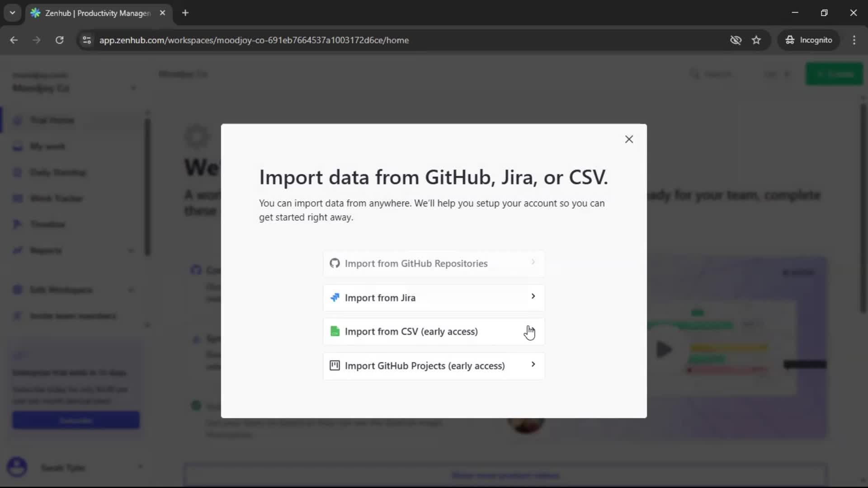Select Import from CSV (early access)

pyautogui.click(x=411, y=332)
